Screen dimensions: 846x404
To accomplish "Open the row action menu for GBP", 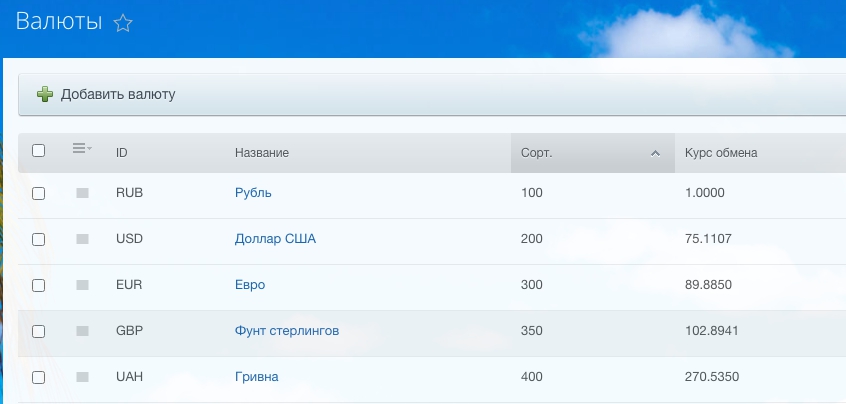I will tap(82, 331).
